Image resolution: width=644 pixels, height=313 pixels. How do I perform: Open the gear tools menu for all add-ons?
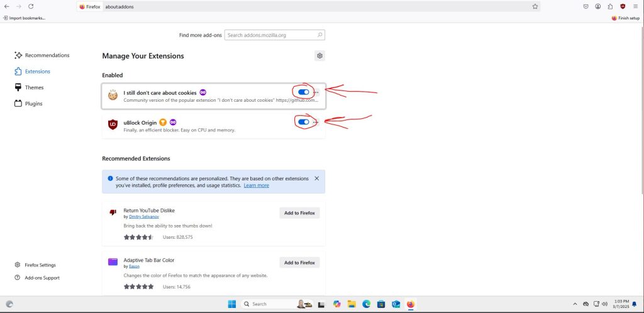(x=319, y=56)
